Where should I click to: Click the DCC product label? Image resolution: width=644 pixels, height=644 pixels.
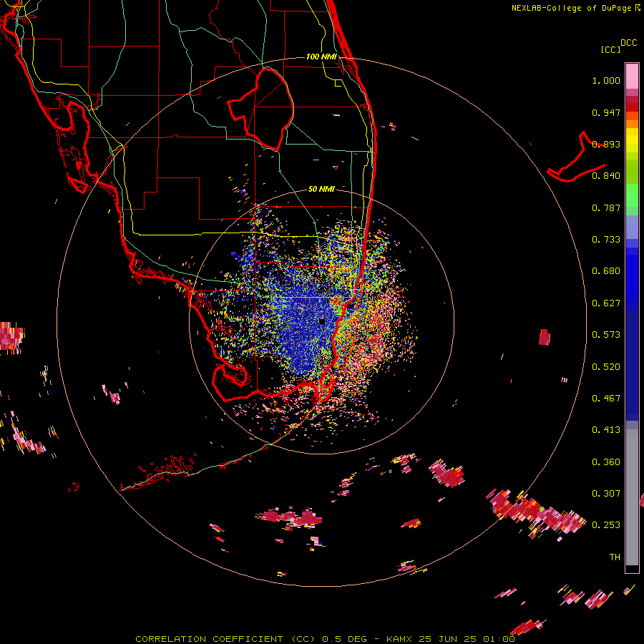tap(629, 43)
